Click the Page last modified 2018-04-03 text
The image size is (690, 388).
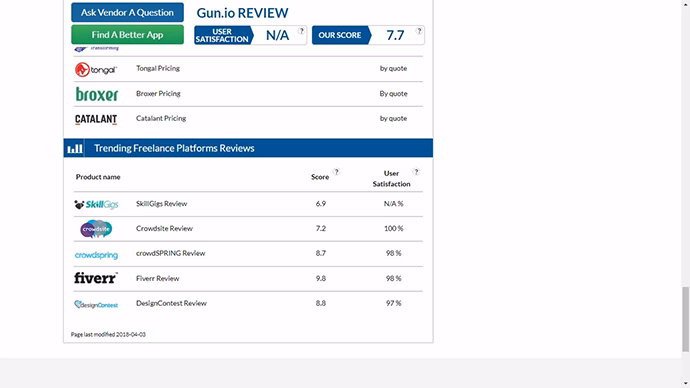(x=108, y=334)
